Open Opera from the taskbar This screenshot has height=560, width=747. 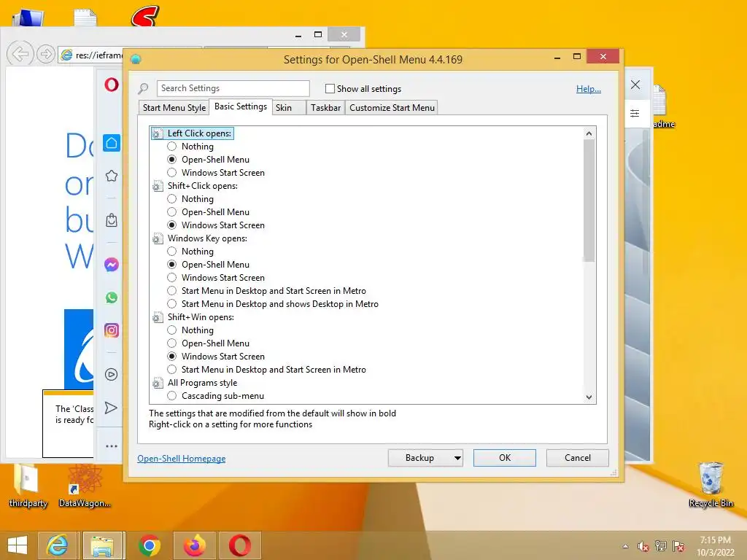point(239,545)
